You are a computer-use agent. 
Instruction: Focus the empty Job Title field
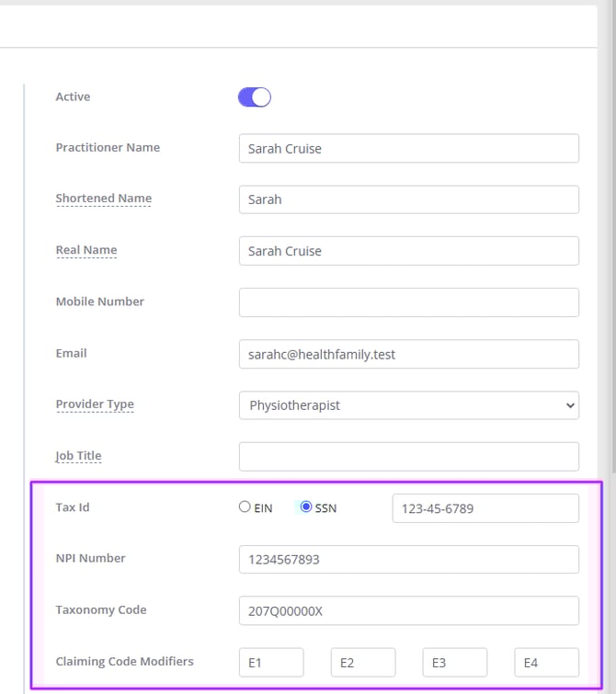click(x=408, y=457)
